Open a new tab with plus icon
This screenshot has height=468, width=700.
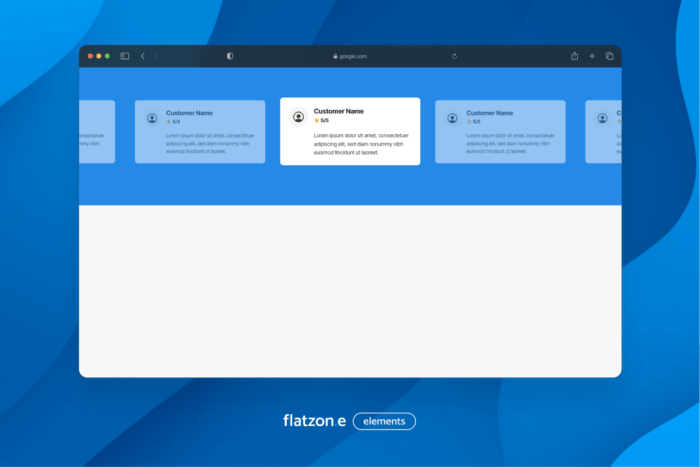tap(592, 56)
